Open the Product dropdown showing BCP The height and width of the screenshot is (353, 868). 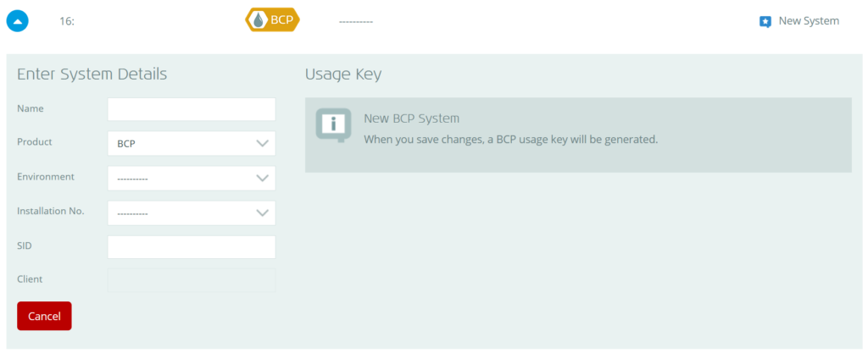coord(192,144)
